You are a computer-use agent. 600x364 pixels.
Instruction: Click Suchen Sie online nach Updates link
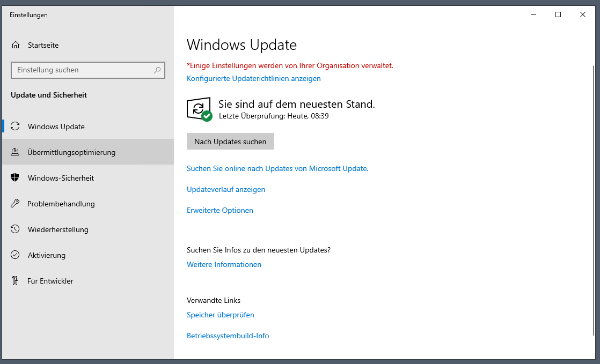click(x=277, y=169)
